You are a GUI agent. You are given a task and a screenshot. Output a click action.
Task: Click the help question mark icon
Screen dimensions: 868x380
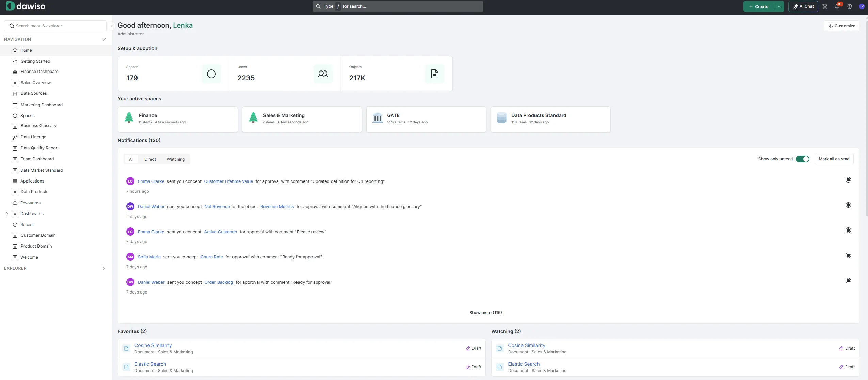tap(850, 6)
